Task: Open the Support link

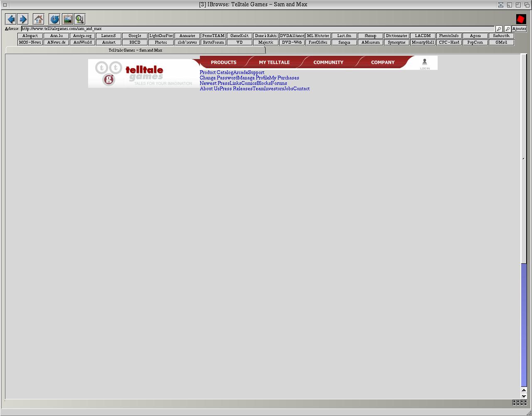Action: [x=256, y=72]
